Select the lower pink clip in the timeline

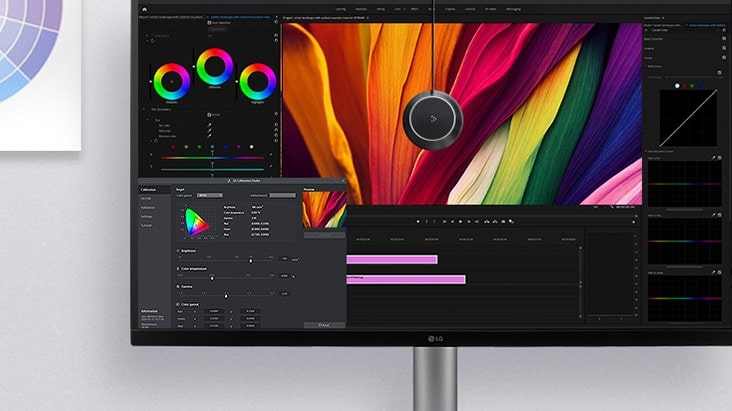406,279
